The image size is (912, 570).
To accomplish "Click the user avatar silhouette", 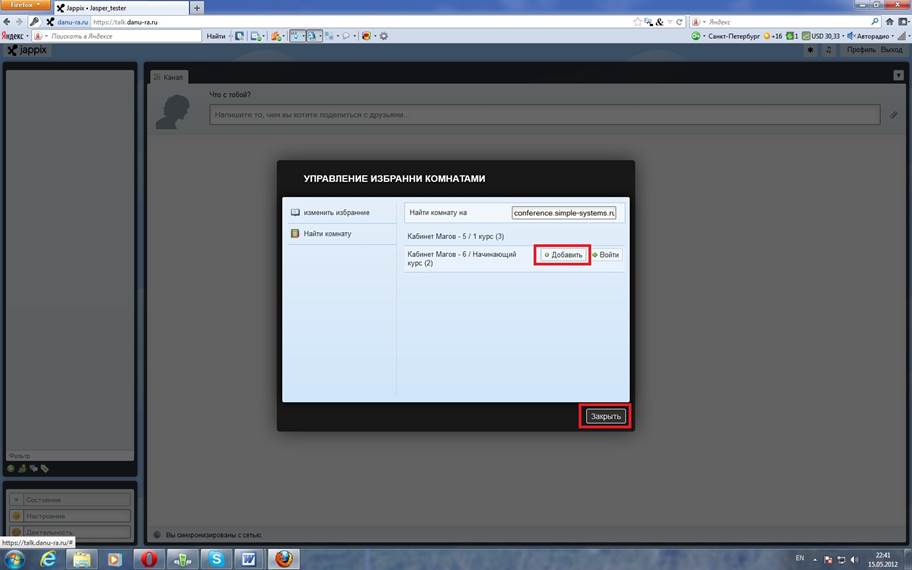I will [173, 112].
